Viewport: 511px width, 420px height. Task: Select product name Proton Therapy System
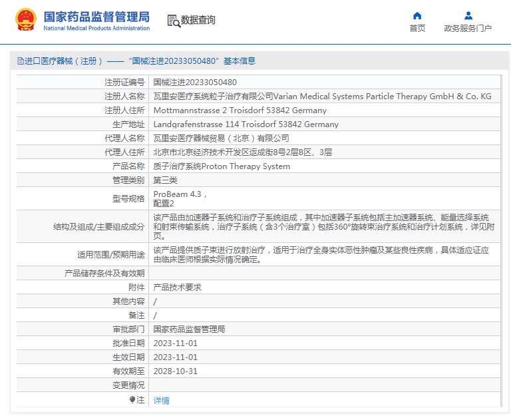coord(222,166)
